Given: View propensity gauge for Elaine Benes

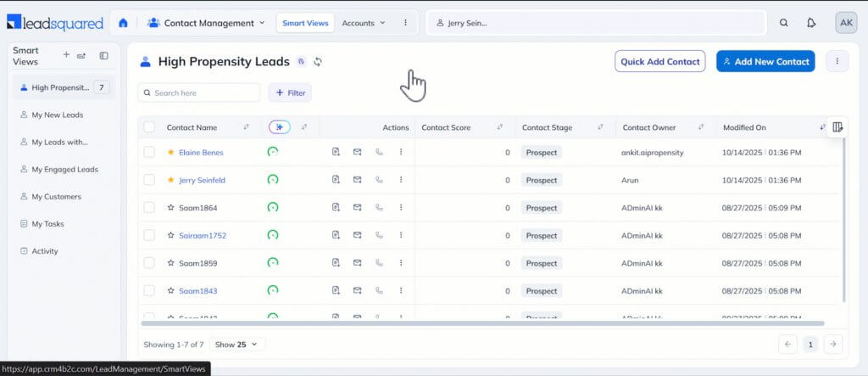Looking at the screenshot, I should pyautogui.click(x=272, y=151).
